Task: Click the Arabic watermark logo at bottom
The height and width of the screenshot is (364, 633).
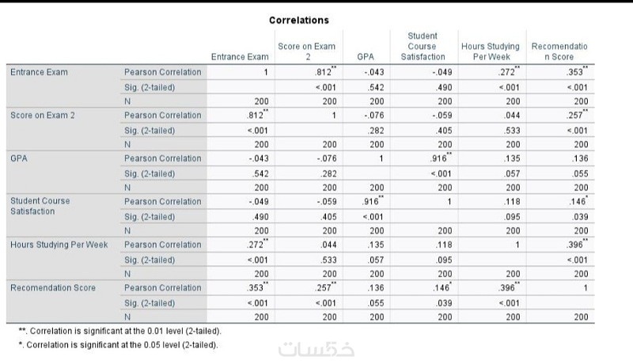Action: 316,350
